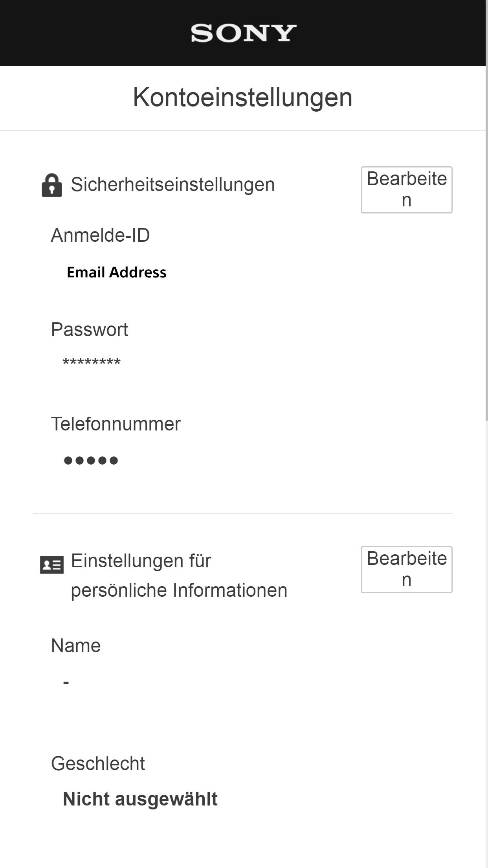The width and height of the screenshot is (488, 868).
Task: Click the Geschlecht label
Action: (x=98, y=764)
